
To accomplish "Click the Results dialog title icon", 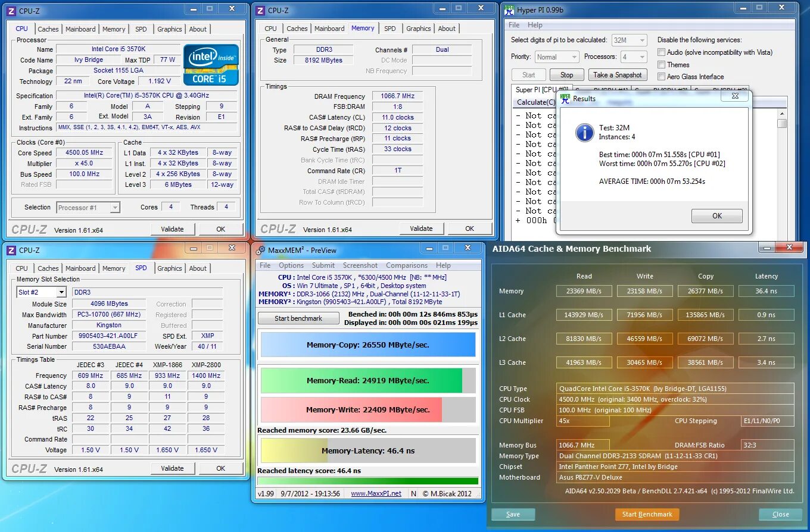I will pos(565,99).
